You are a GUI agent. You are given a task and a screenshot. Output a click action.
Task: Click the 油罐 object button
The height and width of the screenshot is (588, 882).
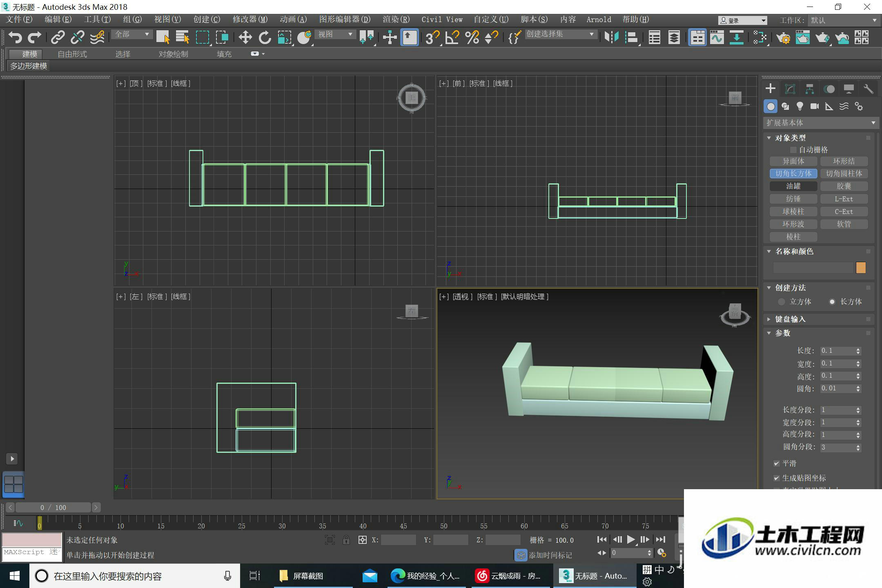pos(793,186)
